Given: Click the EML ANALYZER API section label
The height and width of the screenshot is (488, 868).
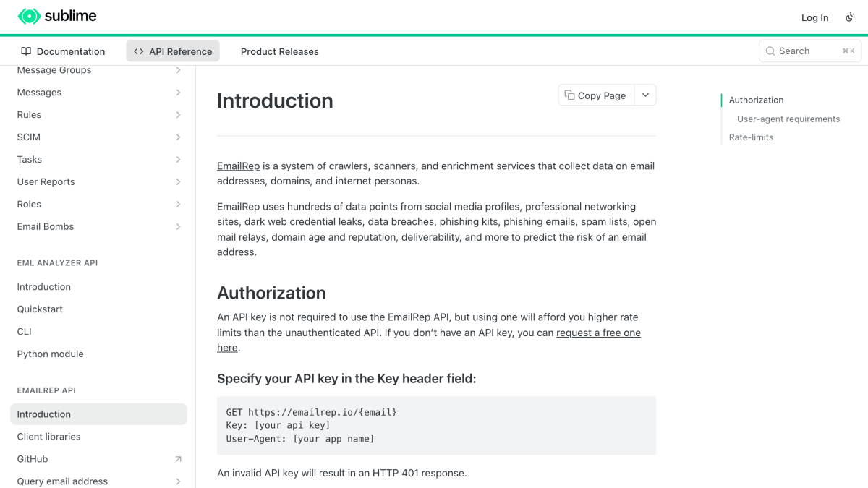Looking at the screenshot, I should 57,263.
